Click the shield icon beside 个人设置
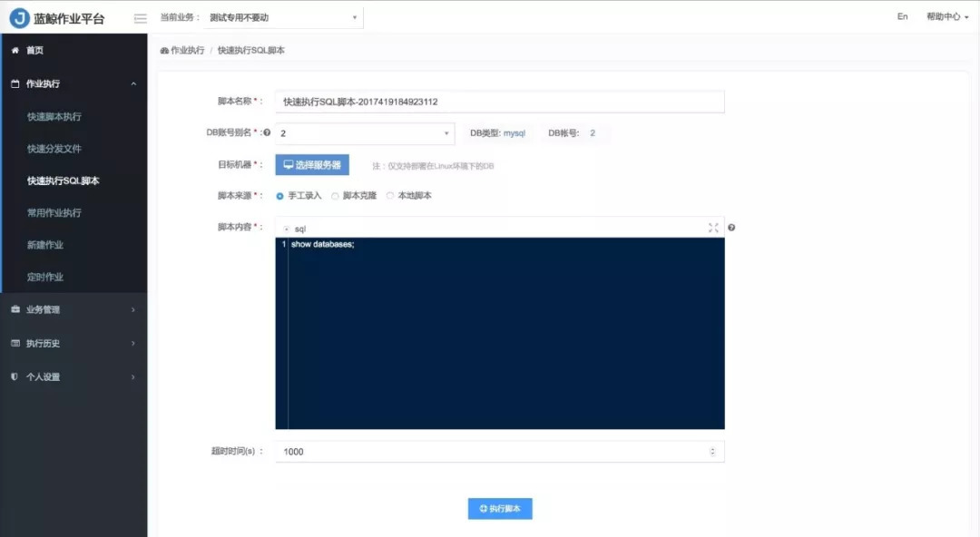 pos(15,377)
